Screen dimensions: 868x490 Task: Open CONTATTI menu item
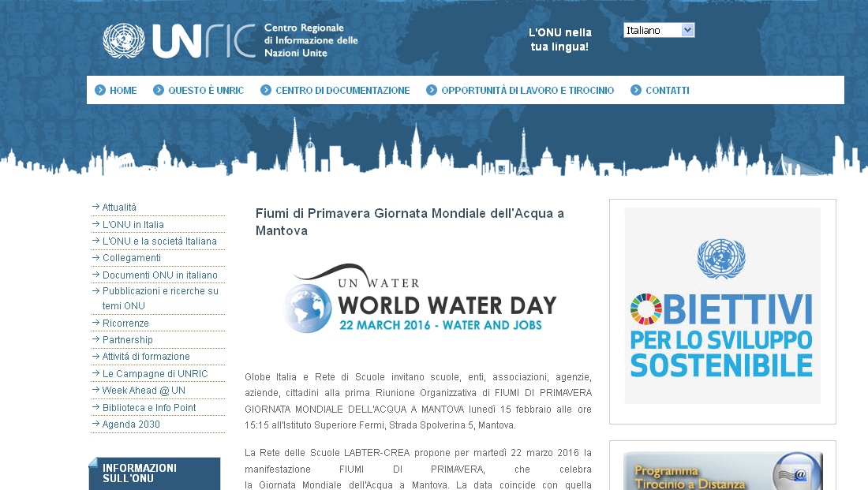(668, 90)
